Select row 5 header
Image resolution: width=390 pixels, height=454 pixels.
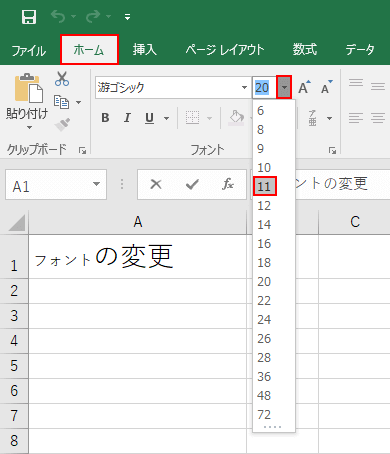tap(14, 366)
